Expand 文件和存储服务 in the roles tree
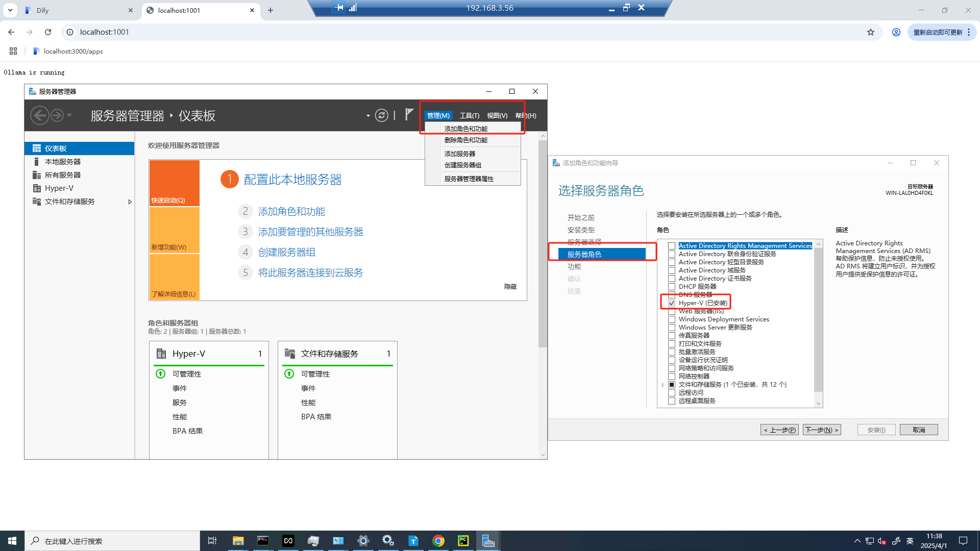980x551 pixels. (663, 385)
